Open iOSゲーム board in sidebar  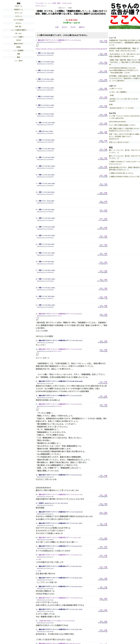pyautogui.click(x=18, y=6)
